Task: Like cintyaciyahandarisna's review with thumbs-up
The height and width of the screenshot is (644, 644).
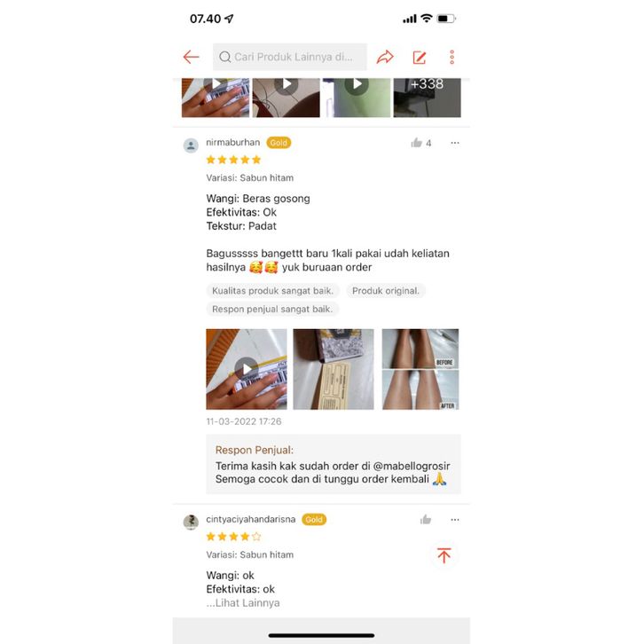Action: click(x=426, y=520)
